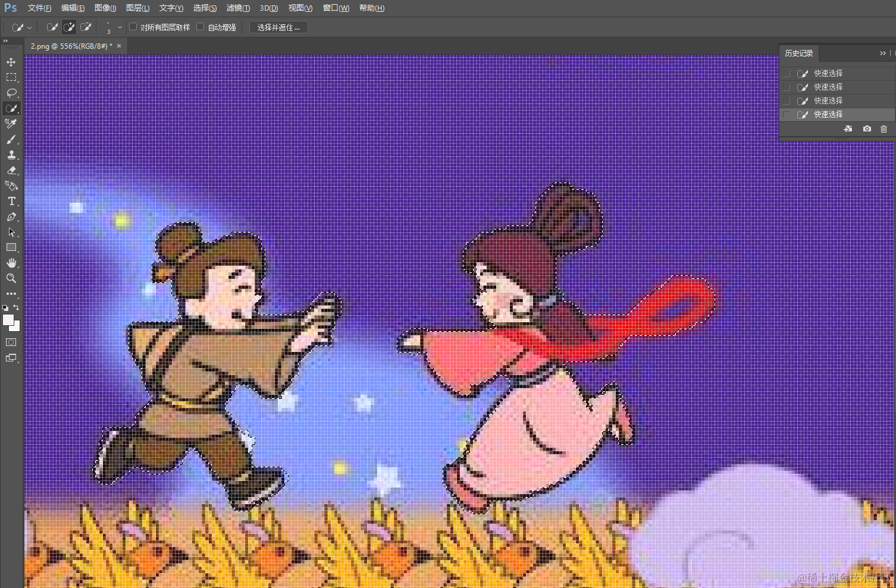Set history brush source on second state
The image size is (896, 588).
tap(787, 87)
